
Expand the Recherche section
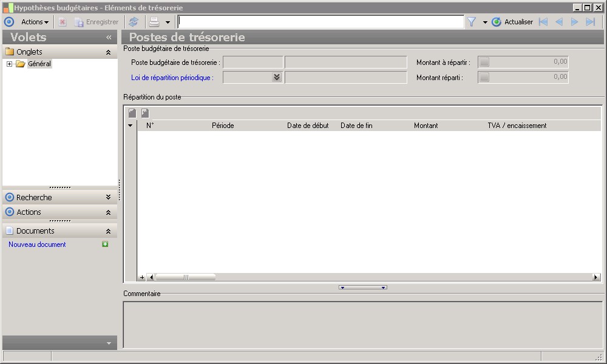pyautogui.click(x=109, y=197)
